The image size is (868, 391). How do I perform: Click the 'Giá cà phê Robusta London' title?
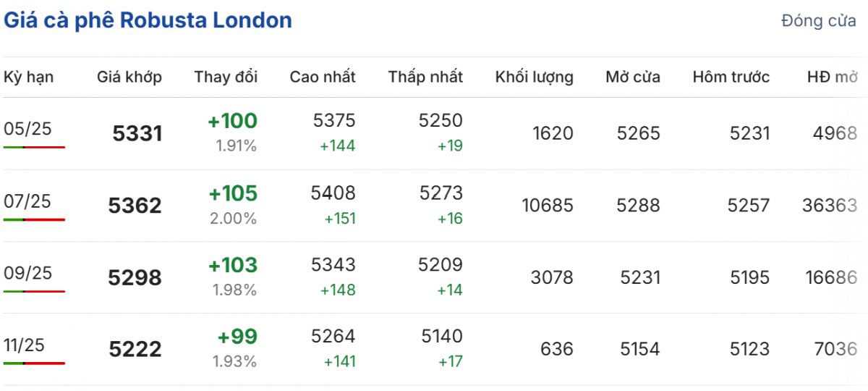point(148,20)
